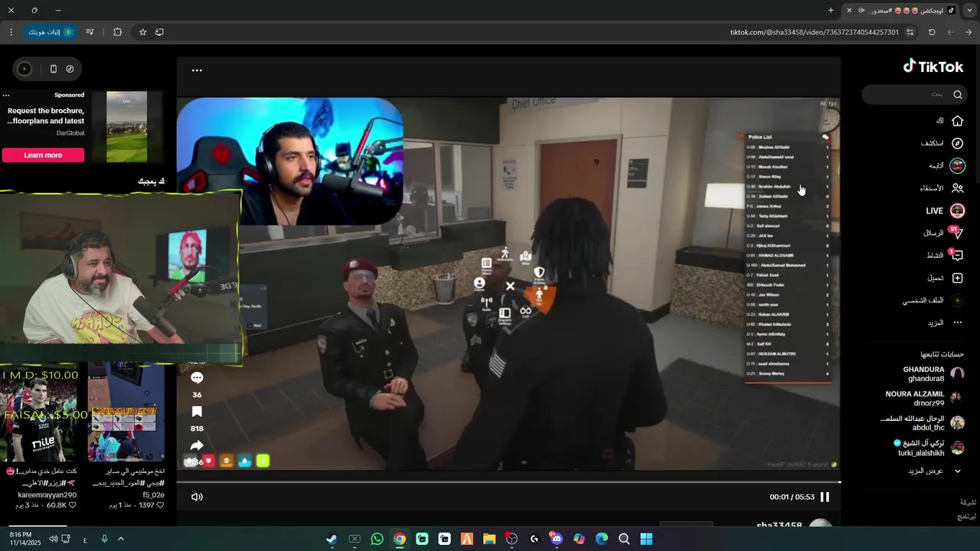Open GHANDURA followed account
This screenshot has height=551, width=980.
933,373
